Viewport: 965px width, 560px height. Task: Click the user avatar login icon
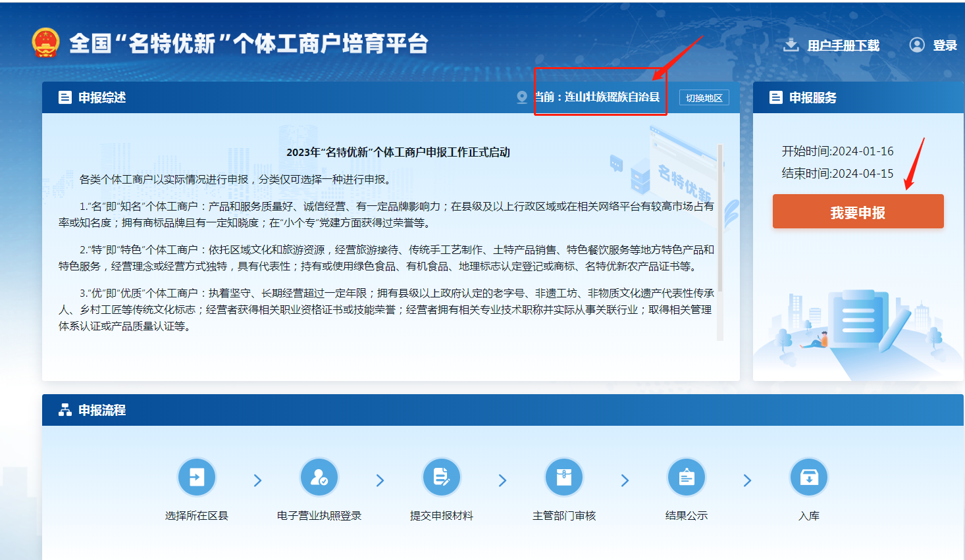tap(917, 45)
